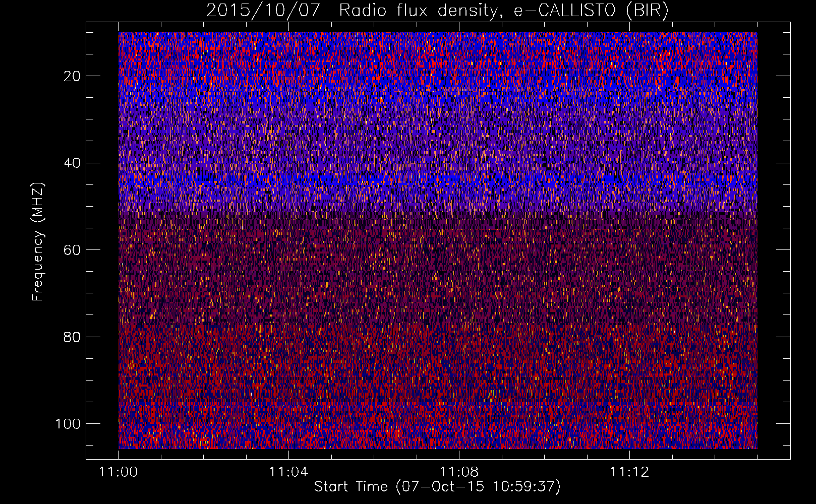Click the '60' frequency tick label
The image size is (816, 504).
pos(73,250)
